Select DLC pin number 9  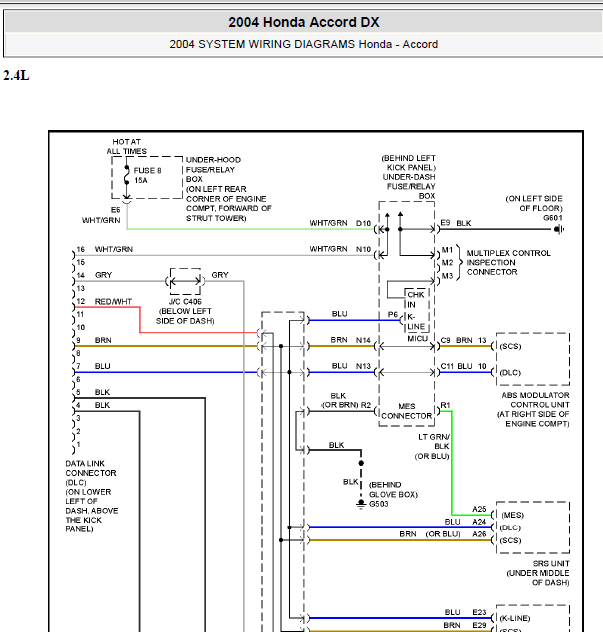(x=78, y=340)
